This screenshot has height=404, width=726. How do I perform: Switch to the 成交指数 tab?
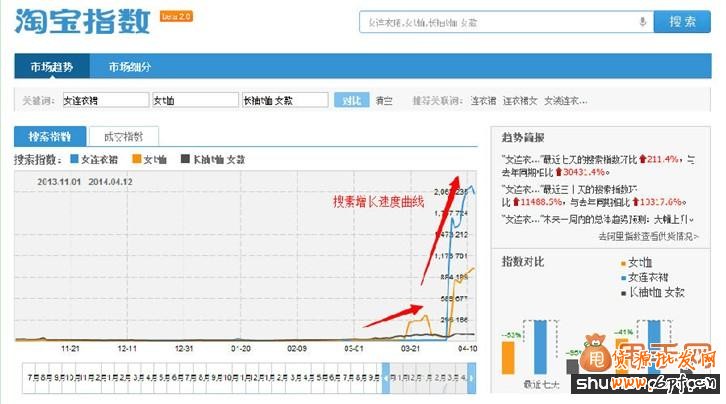[x=124, y=137]
